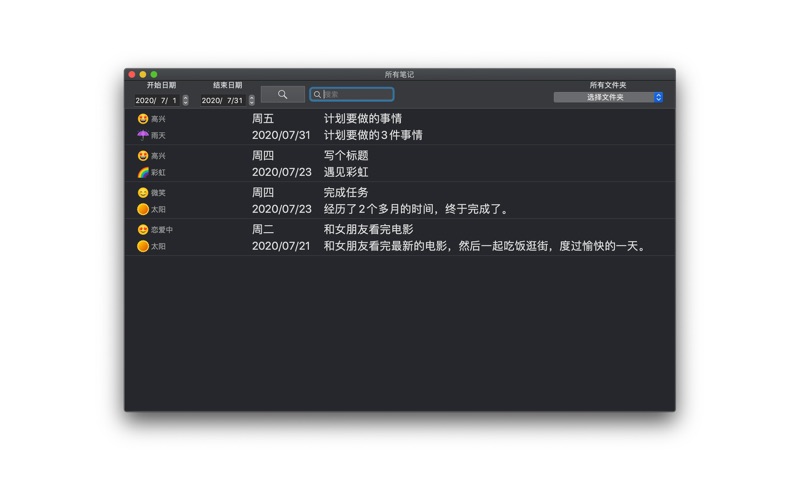Click the 2020/07/23 date of 遇见彩虹
The height and width of the screenshot is (500, 800).
click(x=281, y=172)
